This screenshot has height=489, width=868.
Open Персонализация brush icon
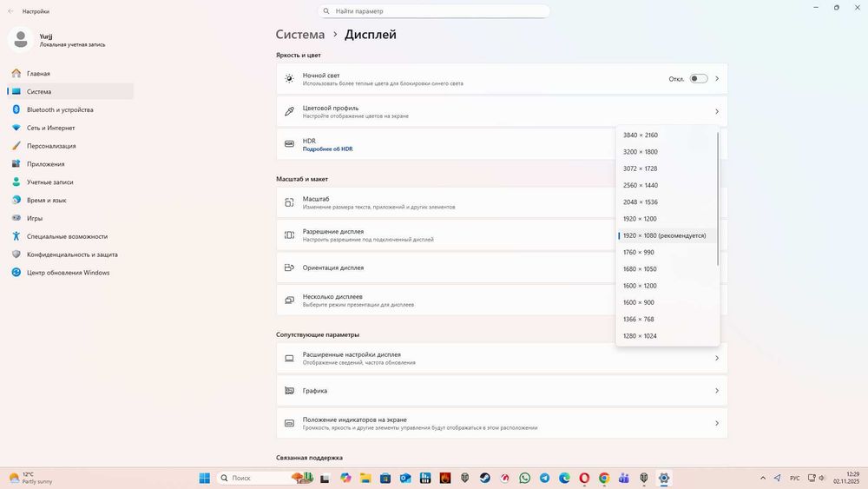pyautogui.click(x=16, y=146)
